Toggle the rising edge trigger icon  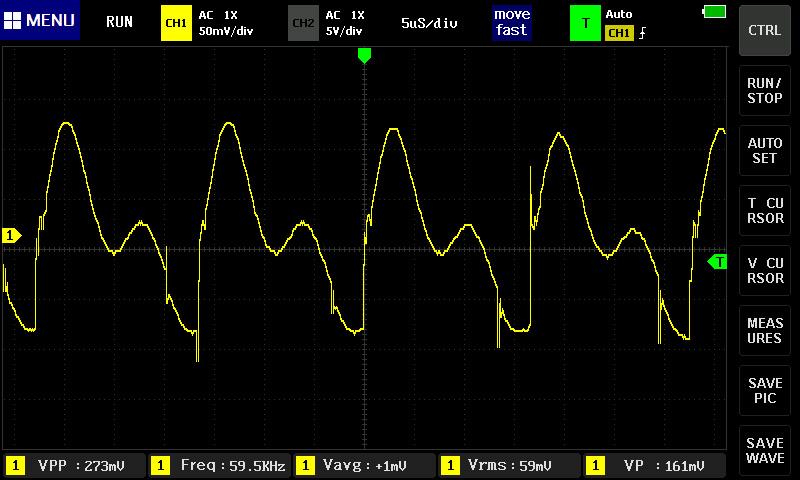click(642, 33)
